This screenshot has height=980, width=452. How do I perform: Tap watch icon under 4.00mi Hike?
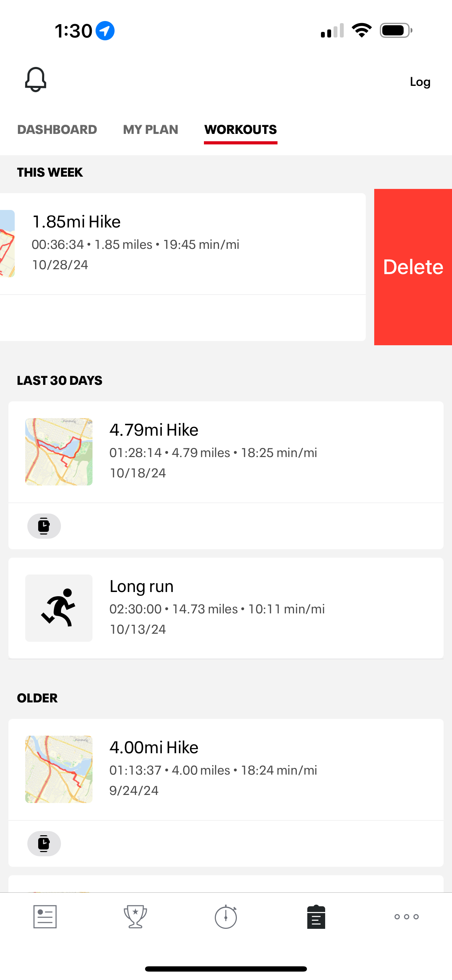(x=44, y=843)
